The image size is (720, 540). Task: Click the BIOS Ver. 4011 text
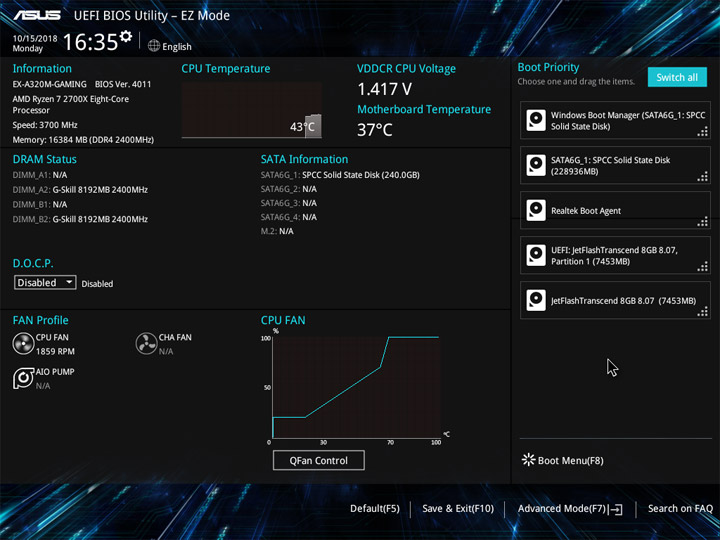point(123,84)
